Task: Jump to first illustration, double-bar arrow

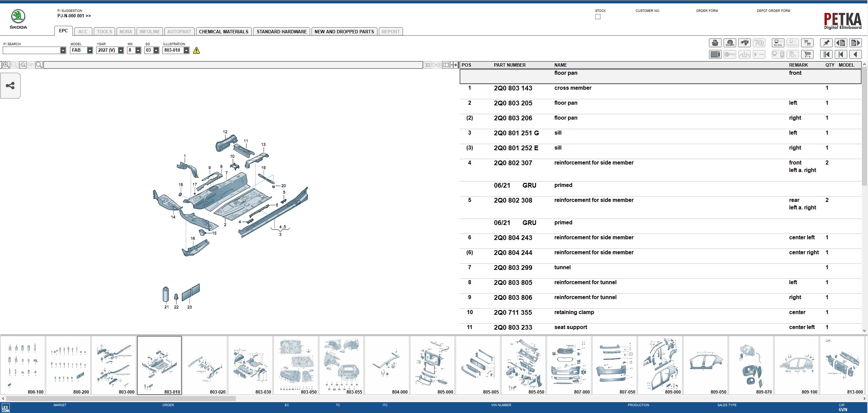Action: 826,54
